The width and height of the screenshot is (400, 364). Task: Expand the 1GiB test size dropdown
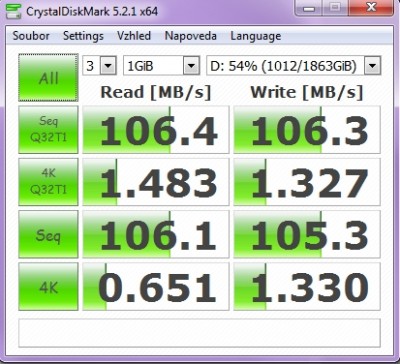[191, 66]
